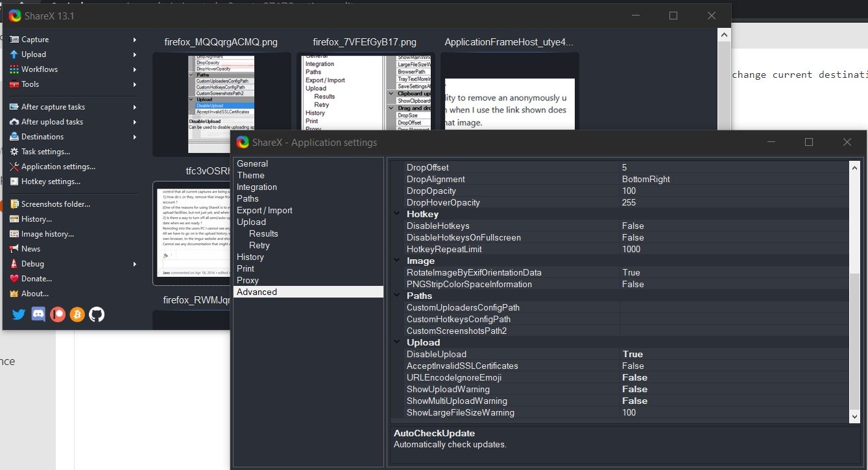
Task: Click the Destinations icon
Action: click(x=14, y=137)
